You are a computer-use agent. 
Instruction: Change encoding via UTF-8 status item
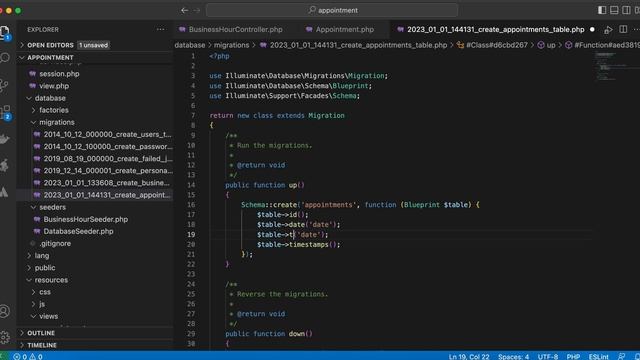(x=548, y=356)
